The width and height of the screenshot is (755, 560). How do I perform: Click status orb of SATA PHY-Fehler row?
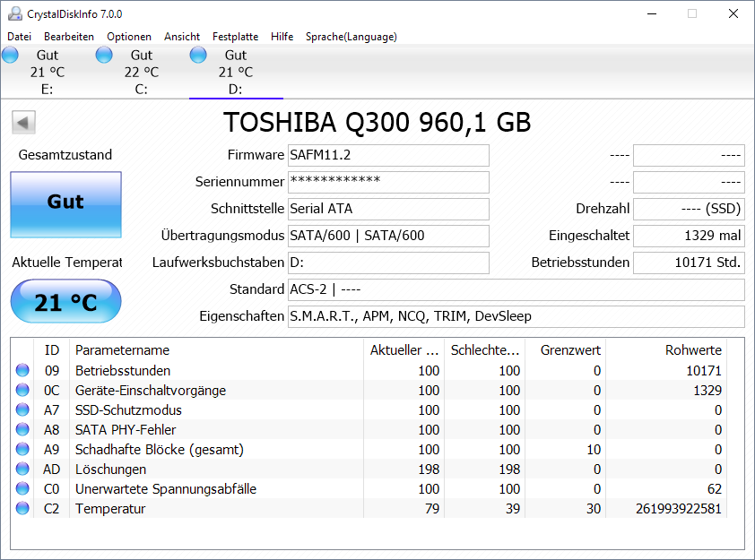[x=22, y=429]
